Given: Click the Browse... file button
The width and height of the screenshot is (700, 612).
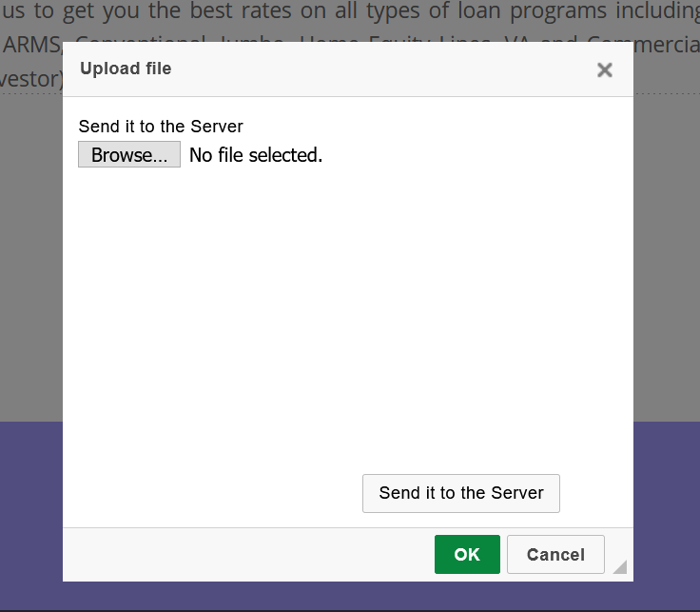Looking at the screenshot, I should point(129,155).
